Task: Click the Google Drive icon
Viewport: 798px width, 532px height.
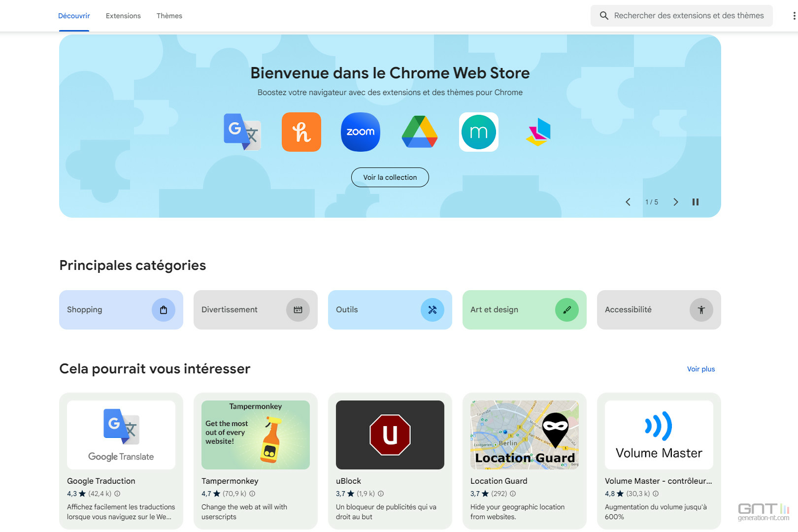Action: [x=420, y=132]
